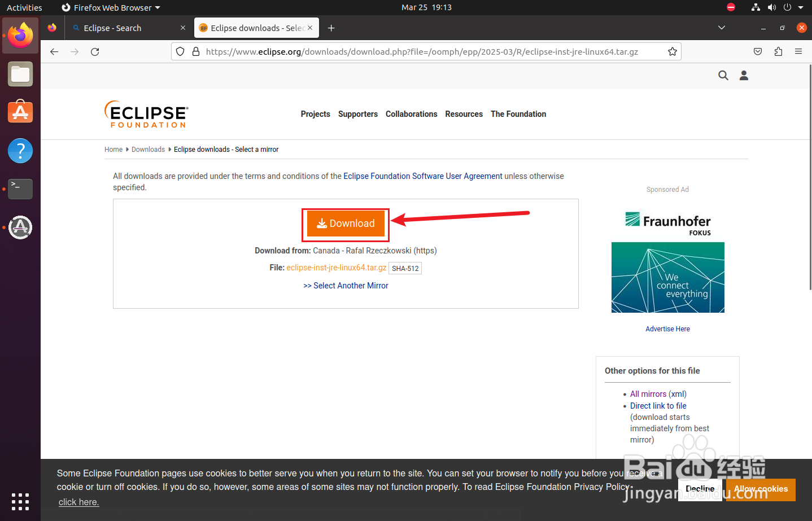Open the eclipse-inst-jre-linux64.tar.gz file link
The image size is (812, 521).
pyautogui.click(x=337, y=268)
